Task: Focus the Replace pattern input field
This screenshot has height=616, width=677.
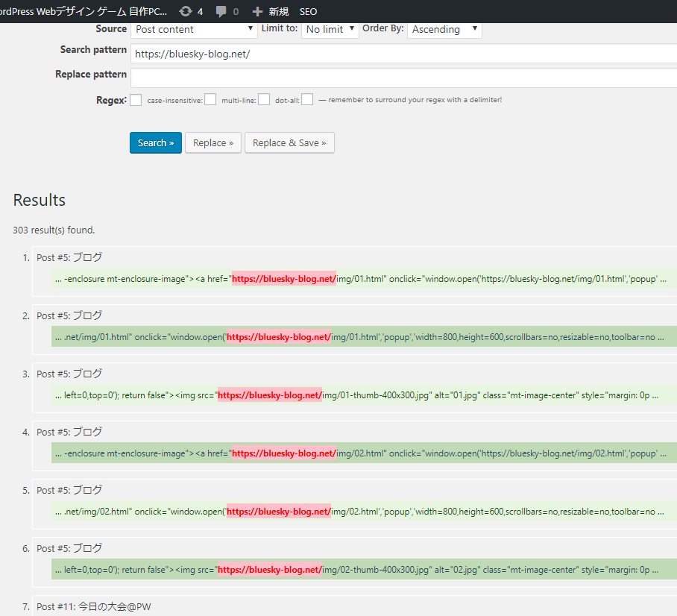Action: click(x=403, y=78)
